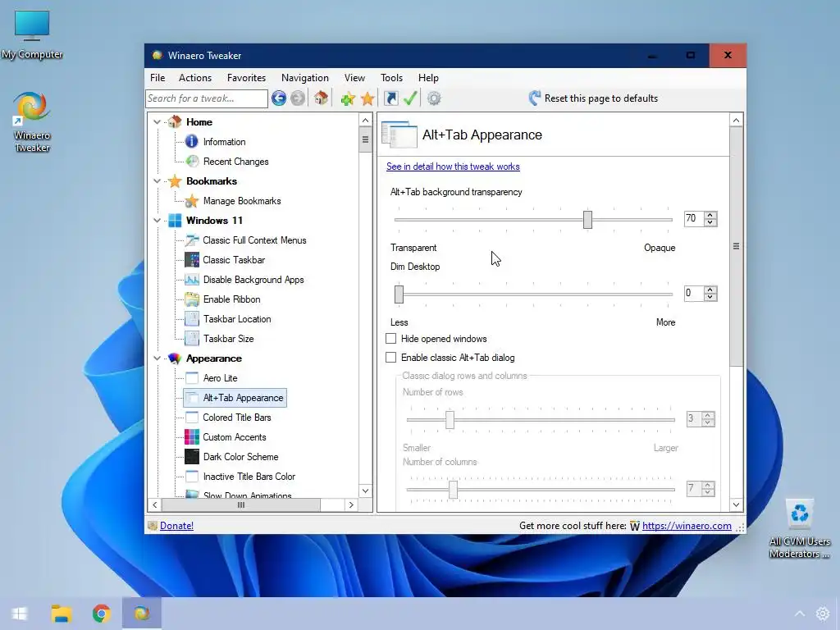Click the Reset page refresh arrow icon

[534, 98]
